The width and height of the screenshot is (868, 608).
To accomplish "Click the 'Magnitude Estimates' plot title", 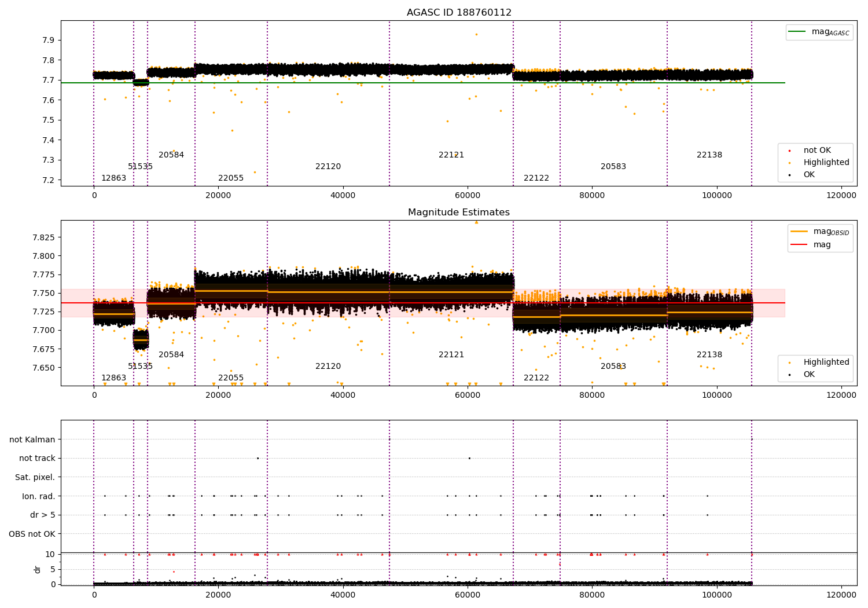I will tap(459, 213).
